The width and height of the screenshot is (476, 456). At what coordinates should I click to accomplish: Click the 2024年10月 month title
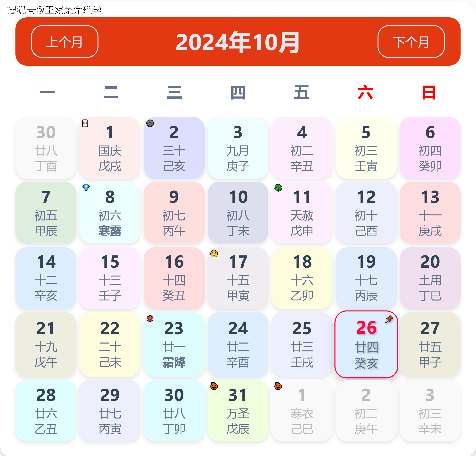tap(238, 42)
